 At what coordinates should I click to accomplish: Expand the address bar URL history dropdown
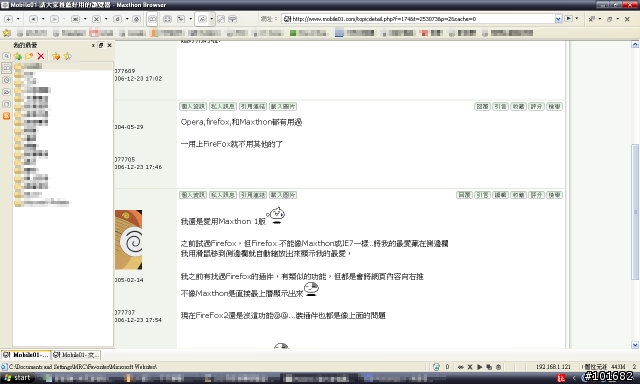coord(558,19)
